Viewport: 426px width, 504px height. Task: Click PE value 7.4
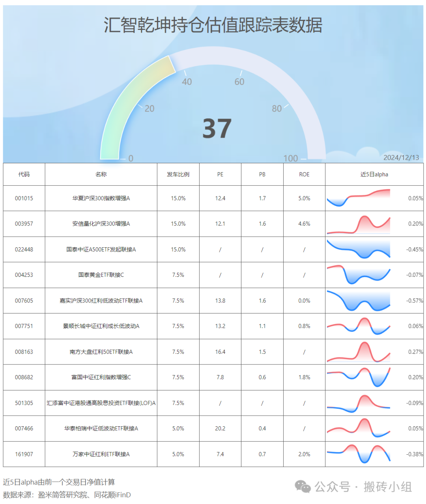click(220, 454)
